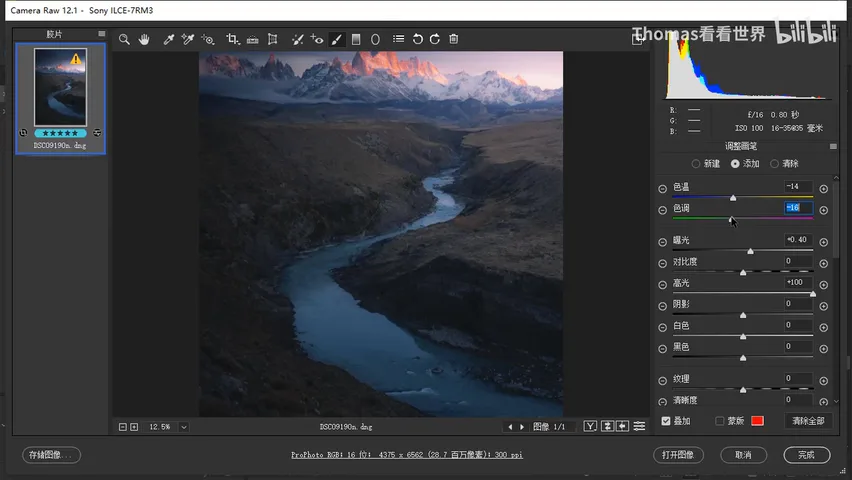Click the 高光 slider handle

[812, 294]
